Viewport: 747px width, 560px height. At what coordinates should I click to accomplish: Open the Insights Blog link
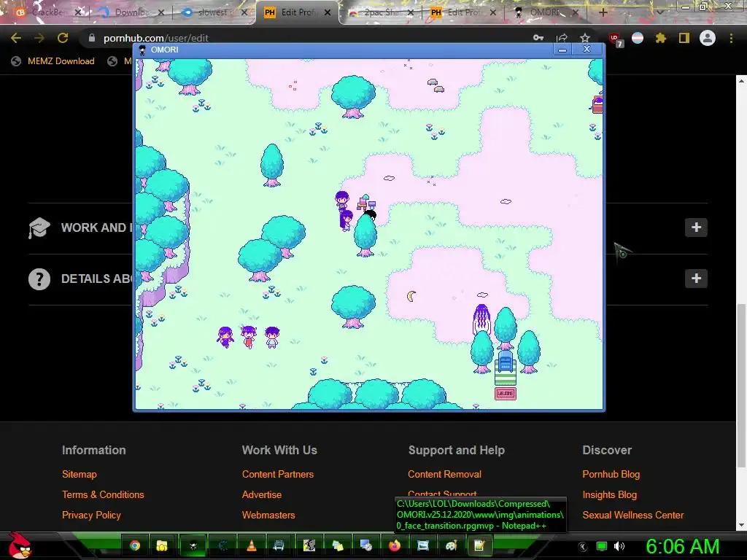tap(609, 495)
